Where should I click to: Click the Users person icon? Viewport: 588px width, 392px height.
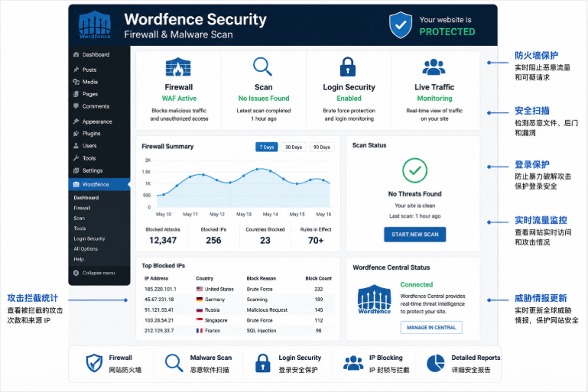click(76, 146)
